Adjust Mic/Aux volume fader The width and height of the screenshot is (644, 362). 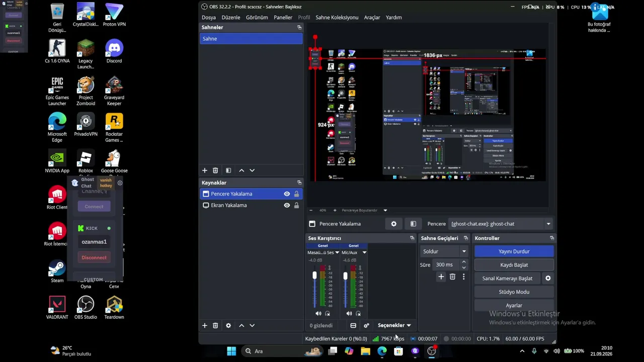(x=345, y=276)
